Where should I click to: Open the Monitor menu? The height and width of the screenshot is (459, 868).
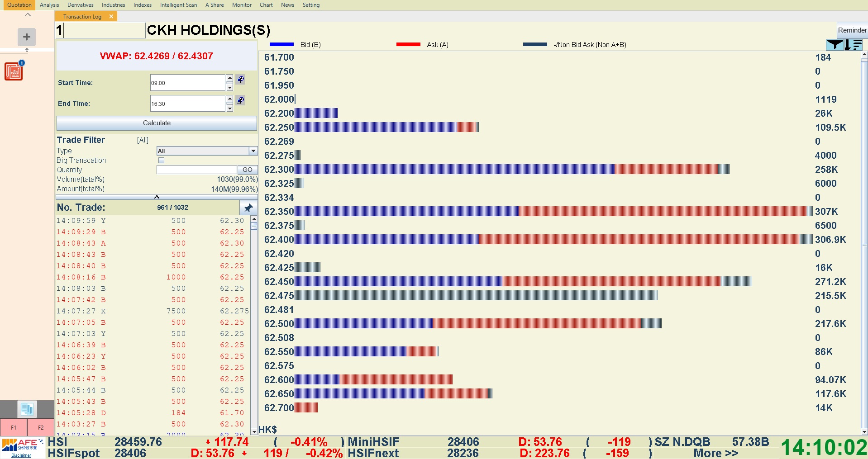pyautogui.click(x=242, y=5)
